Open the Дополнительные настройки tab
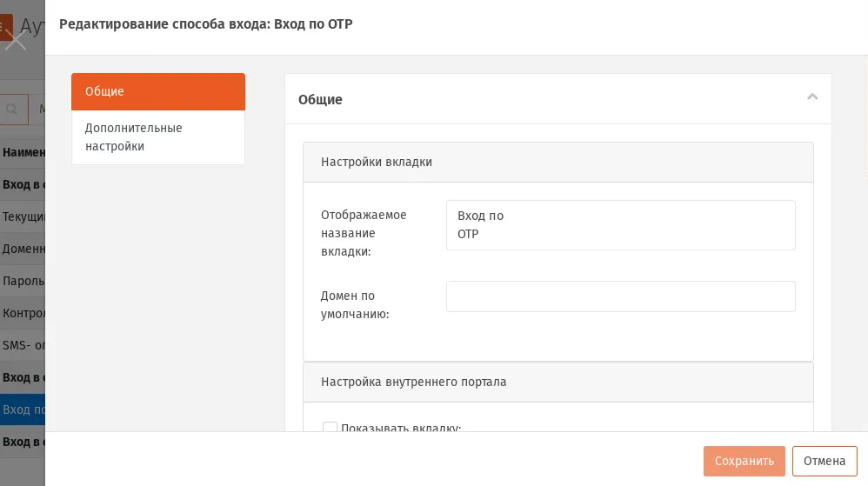 point(158,136)
